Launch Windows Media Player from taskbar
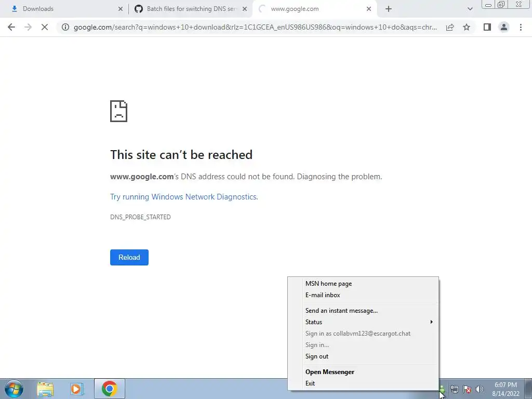Image resolution: width=532 pixels, height=399 pixels. tap(77, 389)
